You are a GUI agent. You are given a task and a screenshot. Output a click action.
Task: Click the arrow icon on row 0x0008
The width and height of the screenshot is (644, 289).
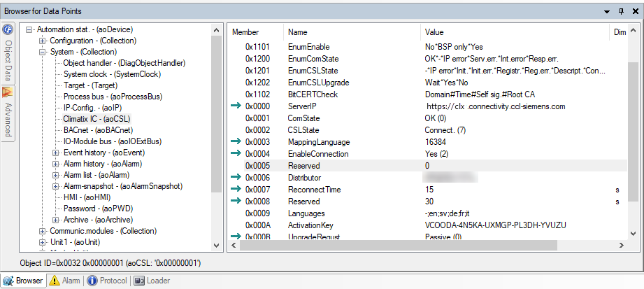(236, 201)
